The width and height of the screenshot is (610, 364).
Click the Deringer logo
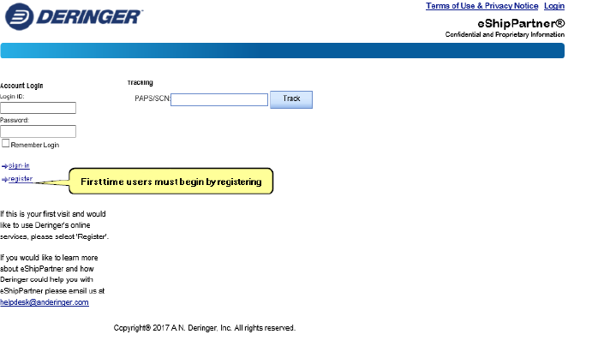[74, 17]
